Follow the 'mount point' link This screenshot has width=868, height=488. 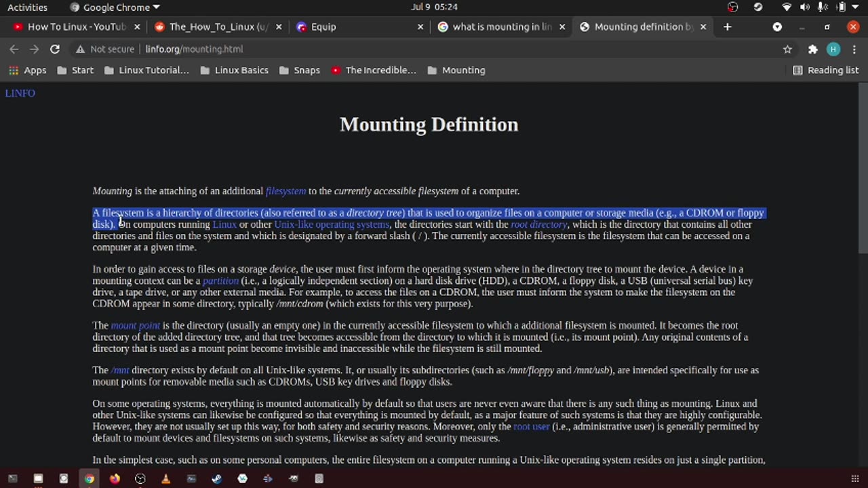pyautogui.click(x=136, y=325)
